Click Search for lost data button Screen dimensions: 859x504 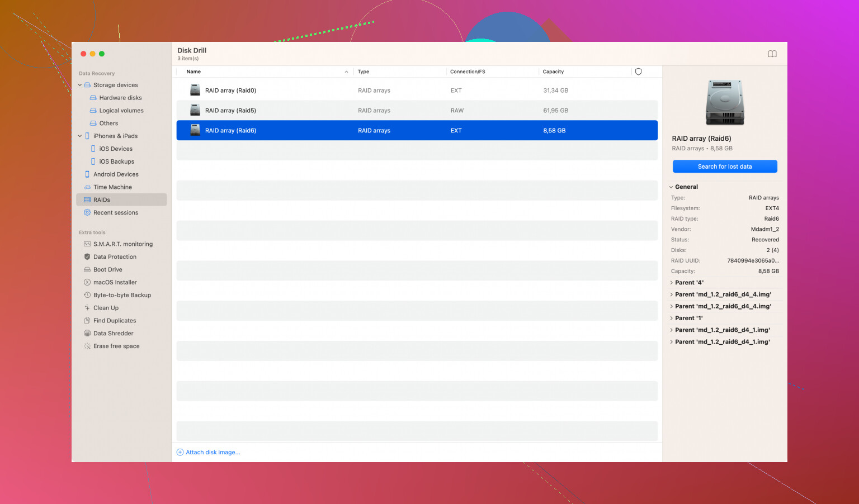pyautogui.click(x=724, y=167)
